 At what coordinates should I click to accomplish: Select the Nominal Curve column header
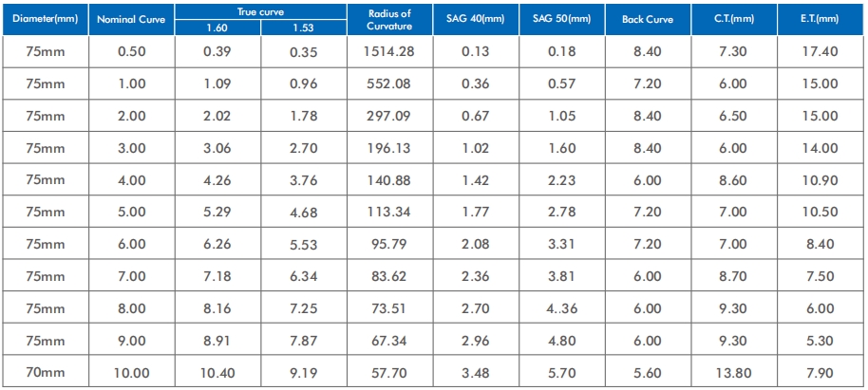point(131,19)
